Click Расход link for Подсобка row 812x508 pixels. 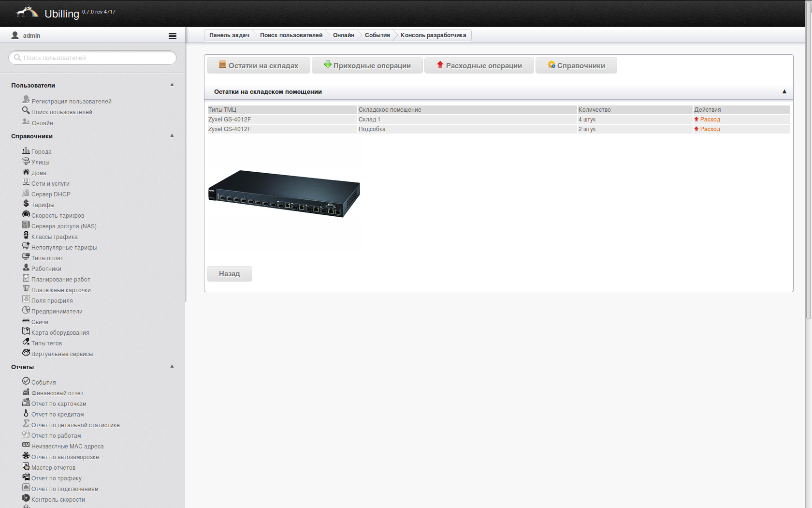coord(710,129)
